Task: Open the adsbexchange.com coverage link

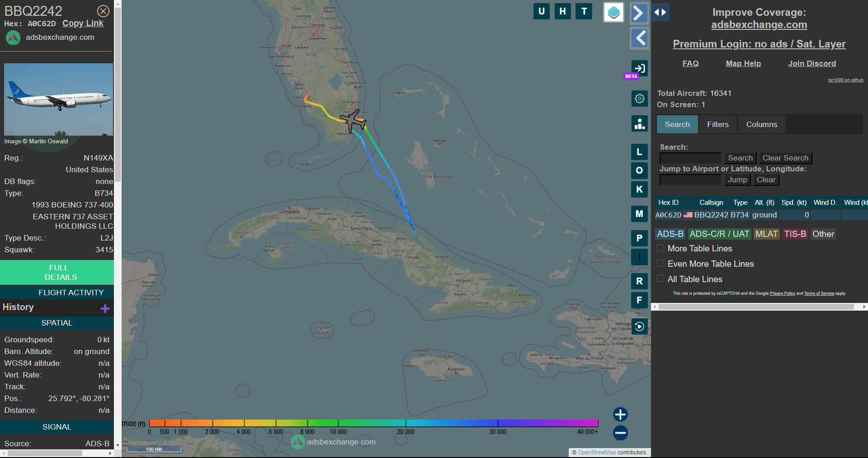Action: point(759,25)
